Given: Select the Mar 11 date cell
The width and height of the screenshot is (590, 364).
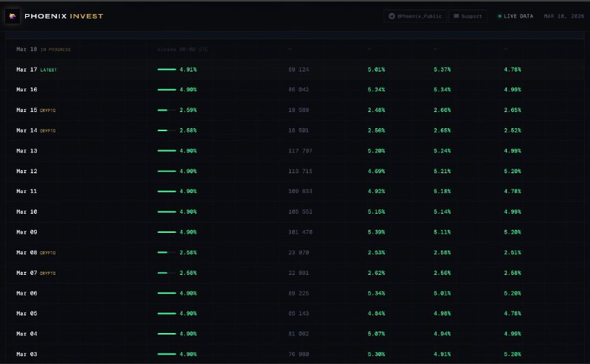Looking at the screenshot, I should [x=27, y=192].
